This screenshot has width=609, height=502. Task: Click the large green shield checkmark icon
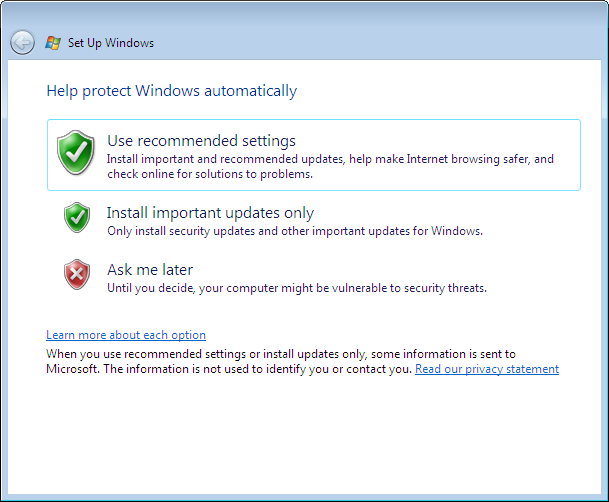click(76, 152)
